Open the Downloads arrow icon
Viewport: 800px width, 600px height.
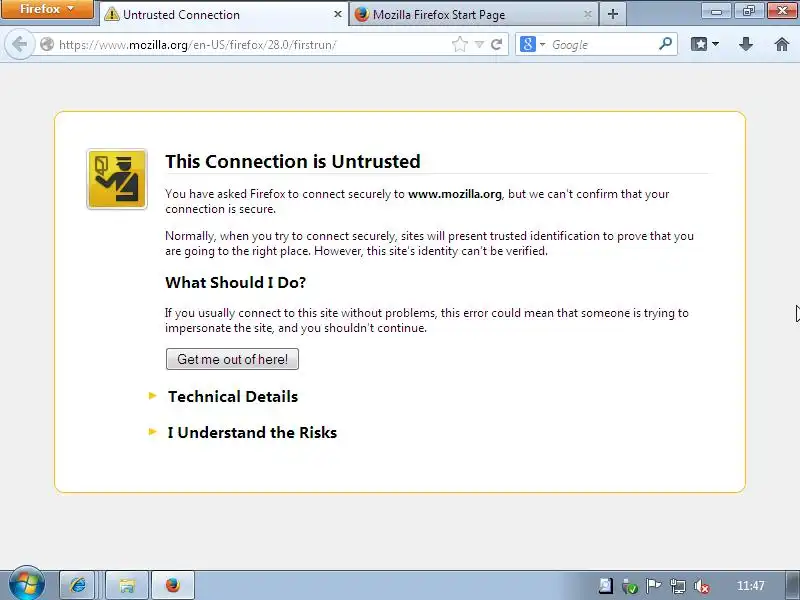tap(746, 44)
